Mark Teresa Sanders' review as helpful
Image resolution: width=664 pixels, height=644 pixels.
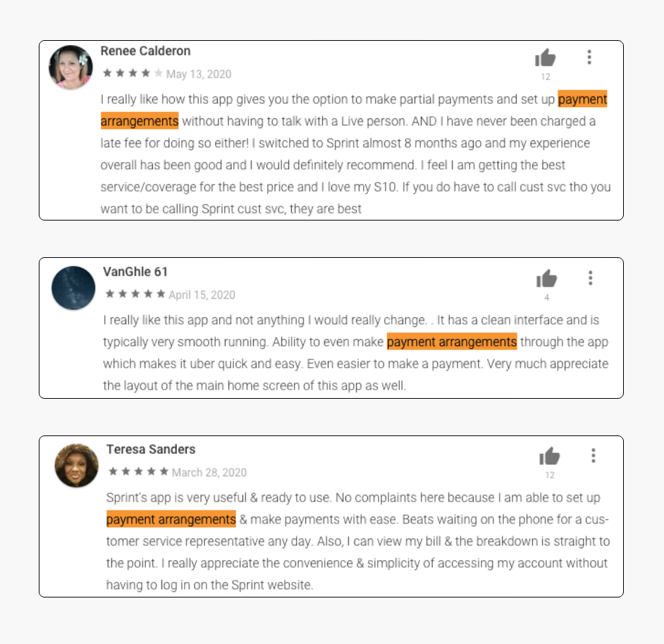point(549,456)
